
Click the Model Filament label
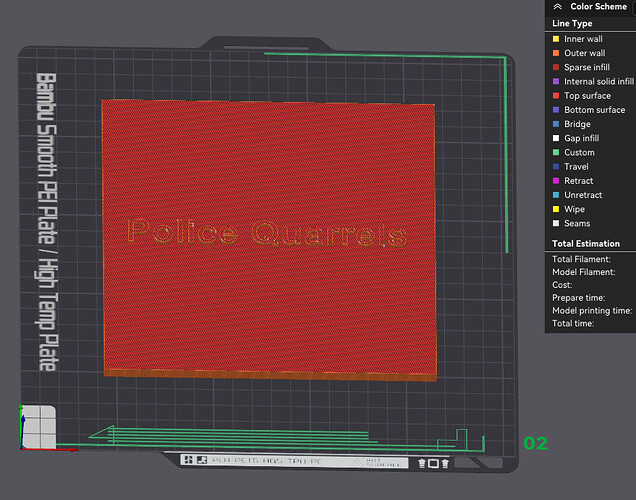click(x=584, y=272)
